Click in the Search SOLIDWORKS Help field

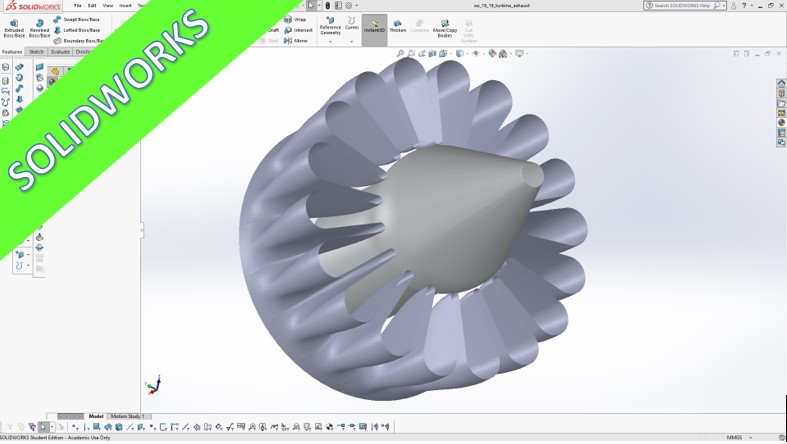coord(683,6)
